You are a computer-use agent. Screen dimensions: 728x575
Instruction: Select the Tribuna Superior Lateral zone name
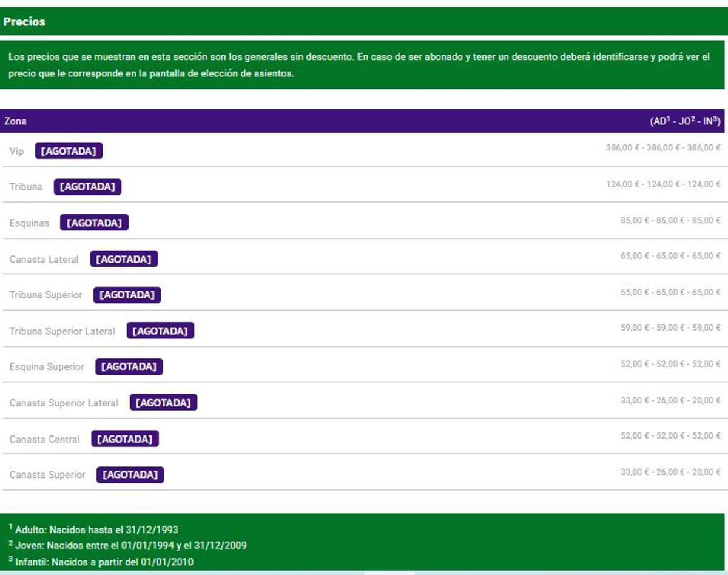62,331
